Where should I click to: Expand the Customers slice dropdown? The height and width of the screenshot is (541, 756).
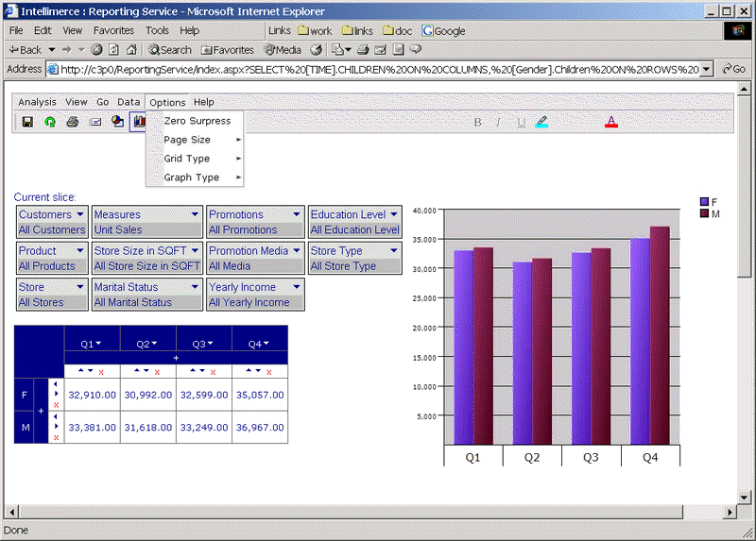(x=80, y=214)
